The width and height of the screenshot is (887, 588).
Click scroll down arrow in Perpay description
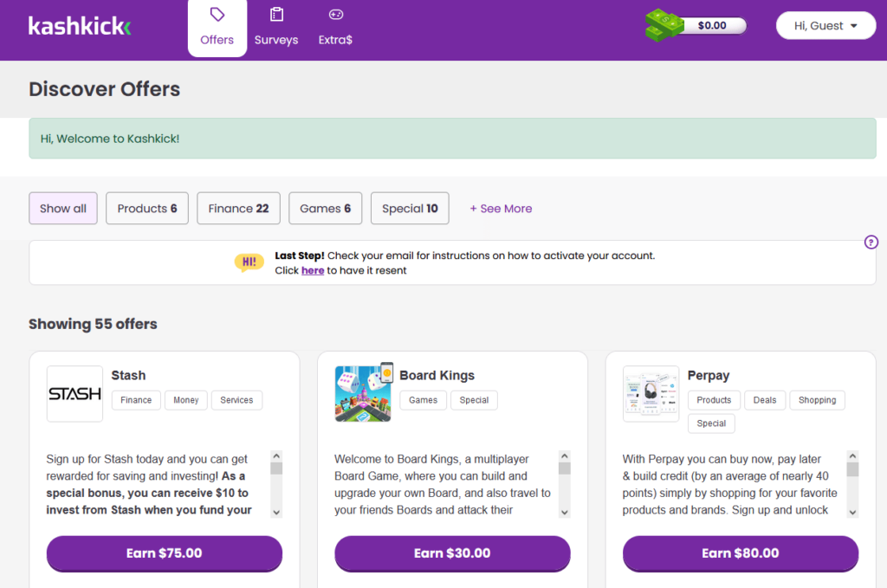pyautogui.click(x=852, y=513)
